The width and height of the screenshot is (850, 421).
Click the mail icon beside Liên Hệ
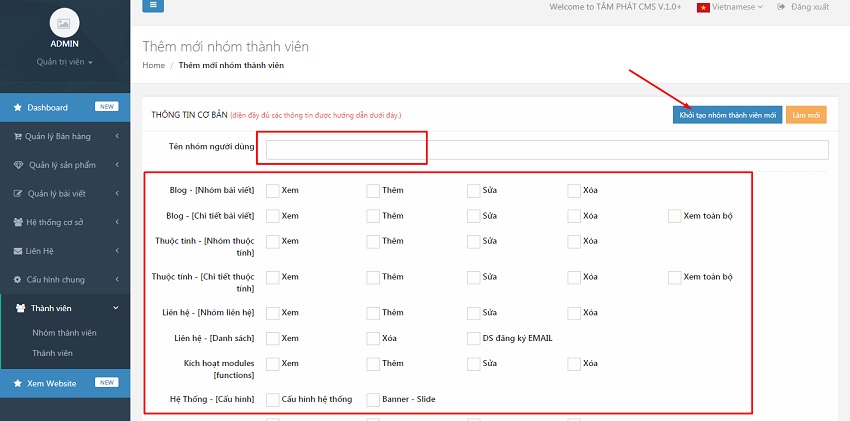tap(17, 250)
